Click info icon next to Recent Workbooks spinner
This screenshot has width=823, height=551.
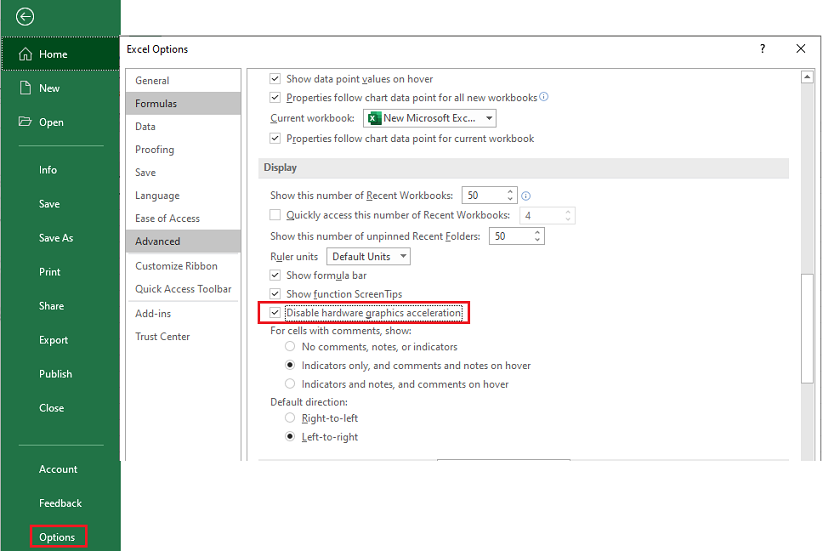click(526, 196)
